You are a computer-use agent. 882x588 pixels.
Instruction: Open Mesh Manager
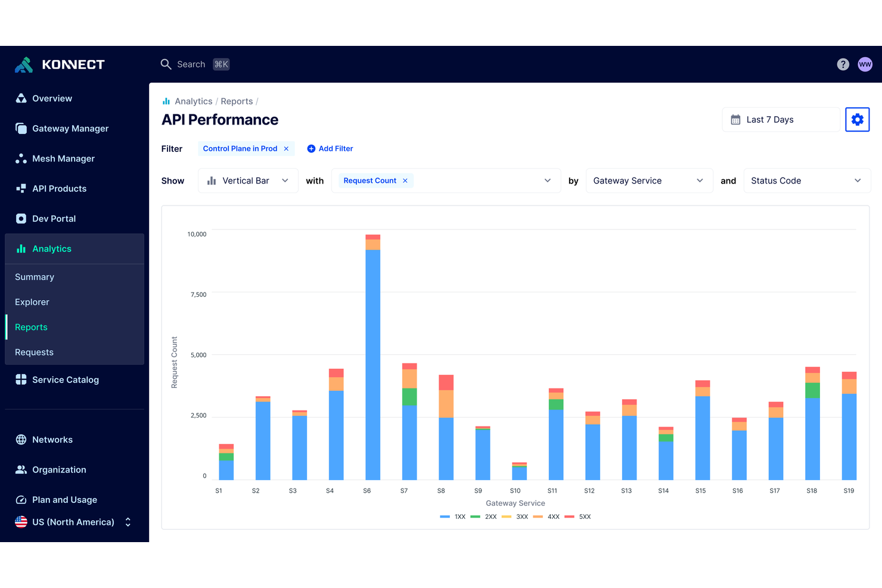tap(63, 158)
